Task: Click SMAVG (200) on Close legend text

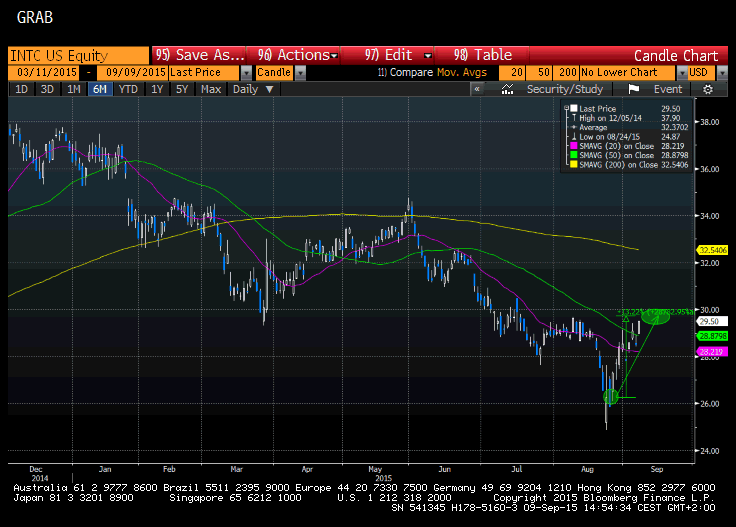Action: click(x=618, y=165)
